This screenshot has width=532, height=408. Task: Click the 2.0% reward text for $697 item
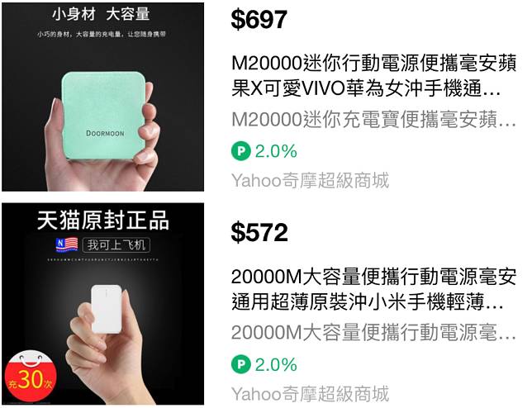click(276, 151)
